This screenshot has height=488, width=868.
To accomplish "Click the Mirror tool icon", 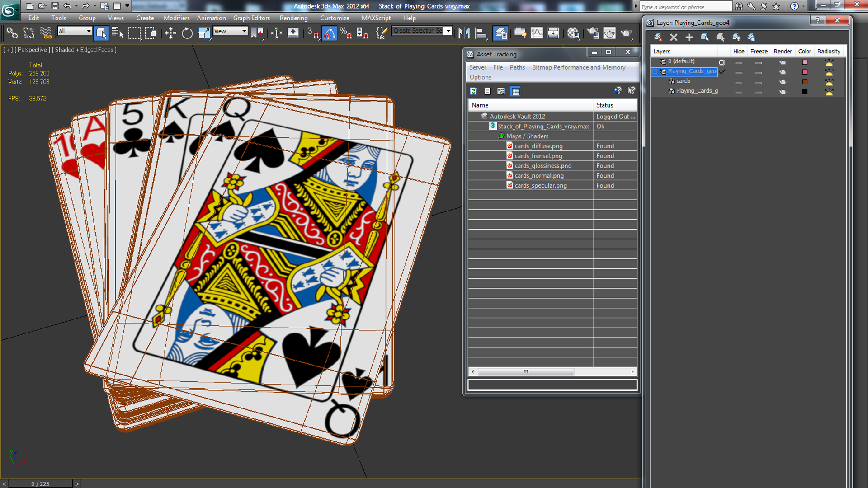I will click(x=464, y=33).
